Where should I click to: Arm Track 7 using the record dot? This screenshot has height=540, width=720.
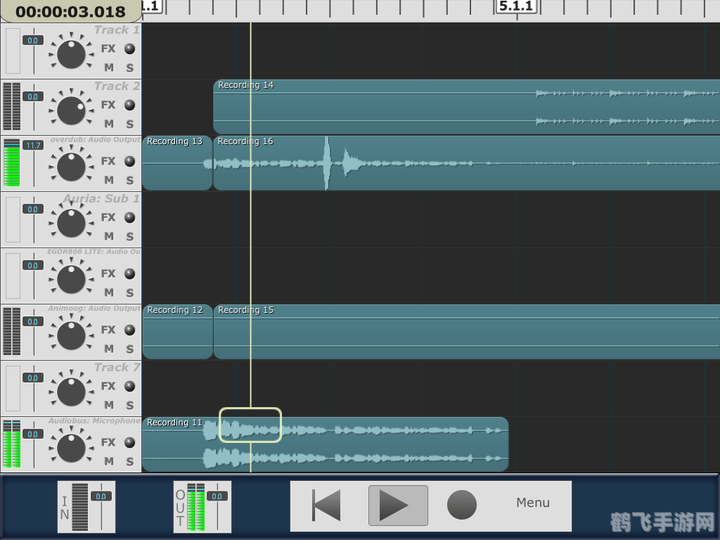[x=129, y=386]
